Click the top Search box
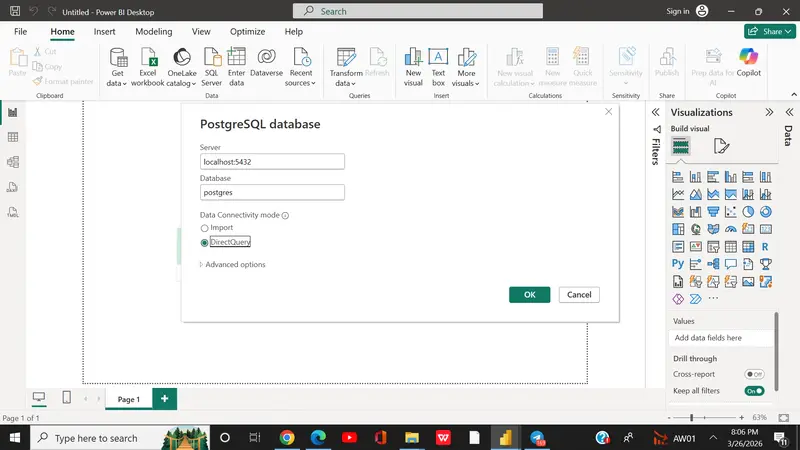800x450 pixels. (x=417, y=11)
